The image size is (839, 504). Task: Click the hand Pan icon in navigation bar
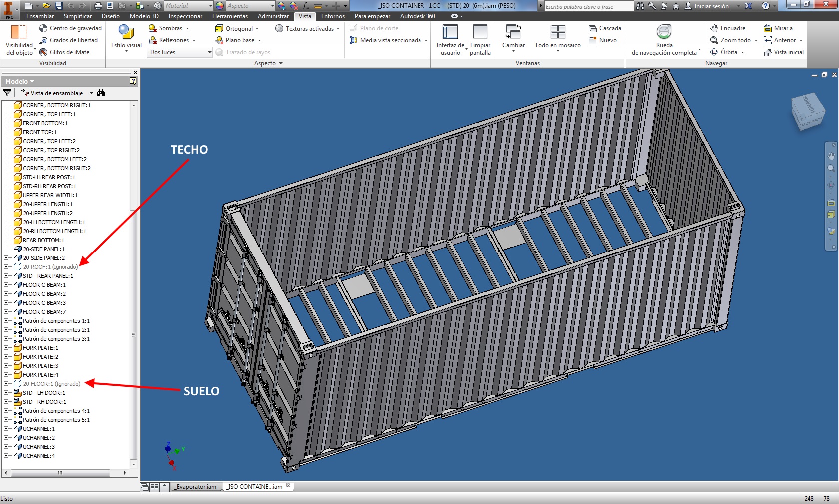click(831, 156)
